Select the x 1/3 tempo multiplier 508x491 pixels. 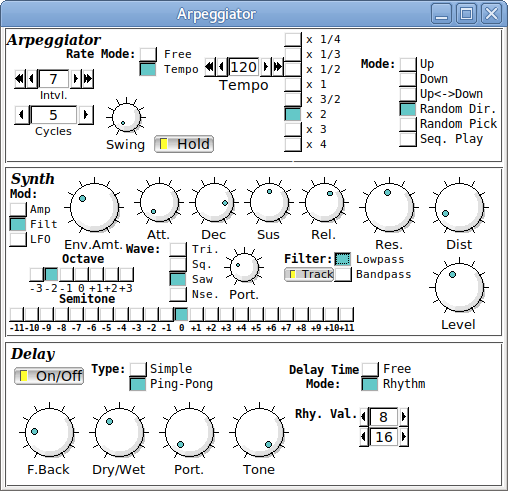(x=293, y=54)
